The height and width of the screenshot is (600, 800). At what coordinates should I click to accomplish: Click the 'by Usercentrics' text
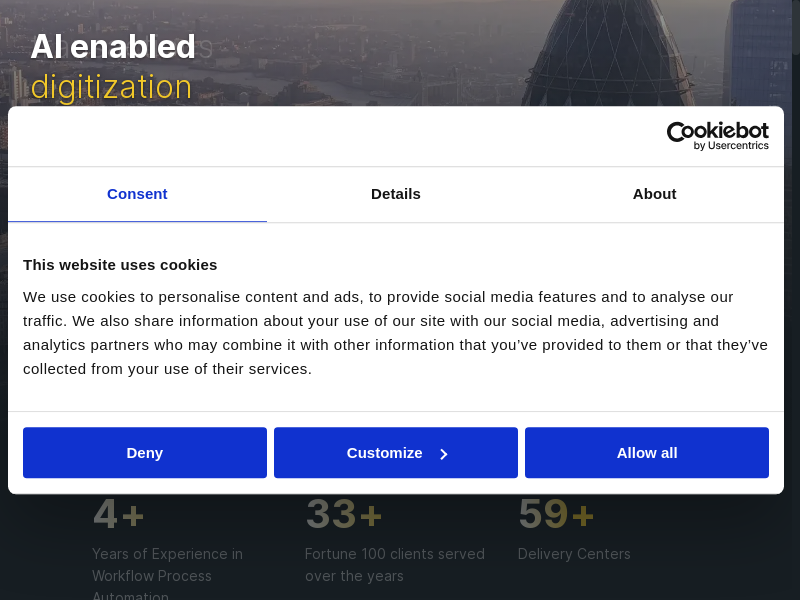[731, 146]
